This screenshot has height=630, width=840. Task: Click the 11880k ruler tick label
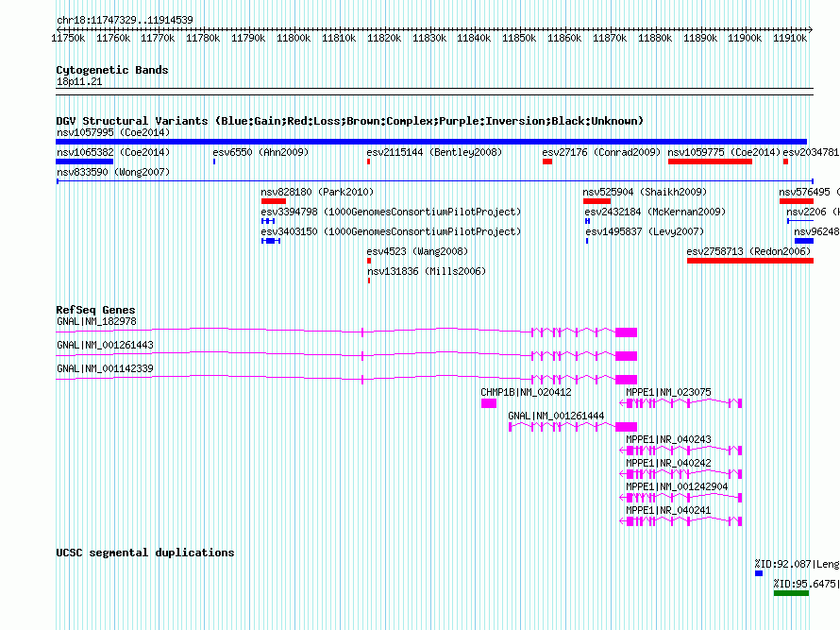(655, 38)
